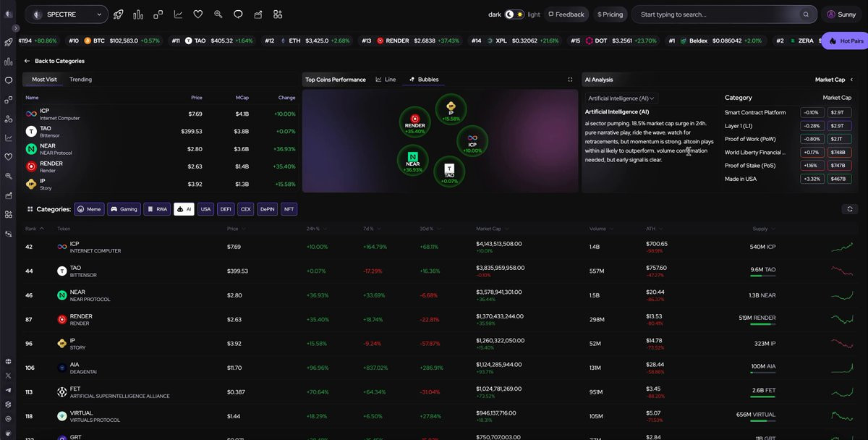Toggle the dark/light theme switch
868x440 pixels.
tap(514, 14)
